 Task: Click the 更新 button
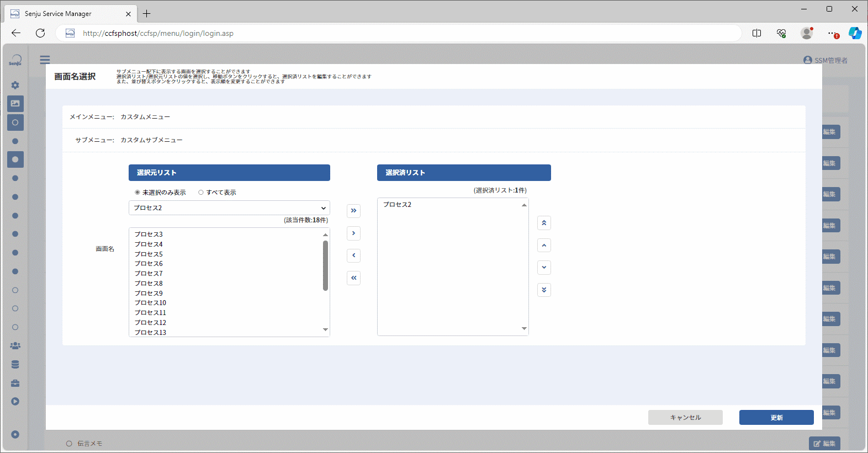coord(776,418)
